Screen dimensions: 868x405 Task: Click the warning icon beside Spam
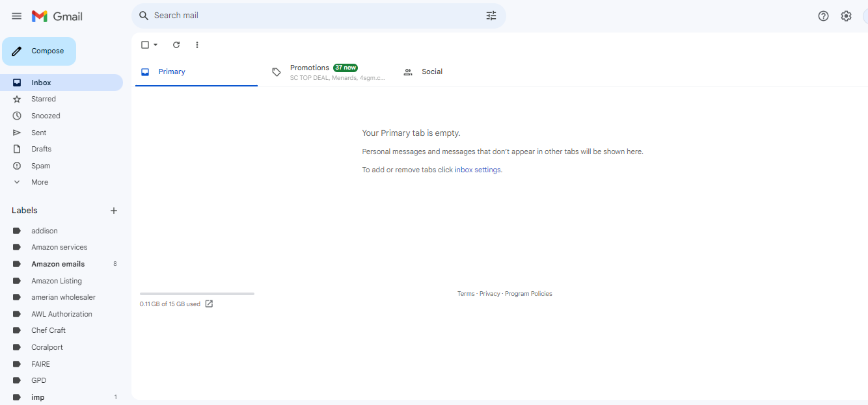click(x=17, y=166)
